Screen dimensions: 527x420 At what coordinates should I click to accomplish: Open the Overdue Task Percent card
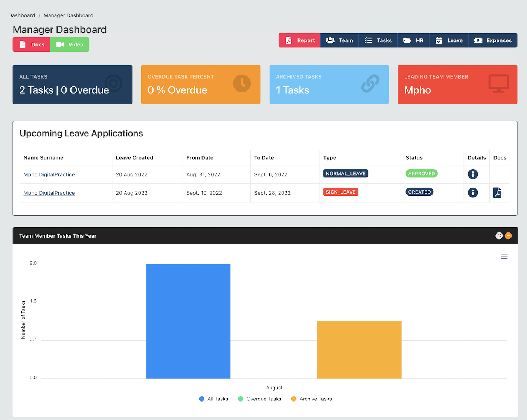pos(201,84)
